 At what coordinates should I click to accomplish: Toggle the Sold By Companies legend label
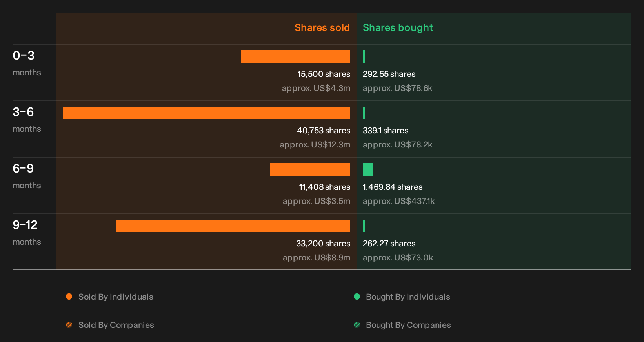pos(116,325)
